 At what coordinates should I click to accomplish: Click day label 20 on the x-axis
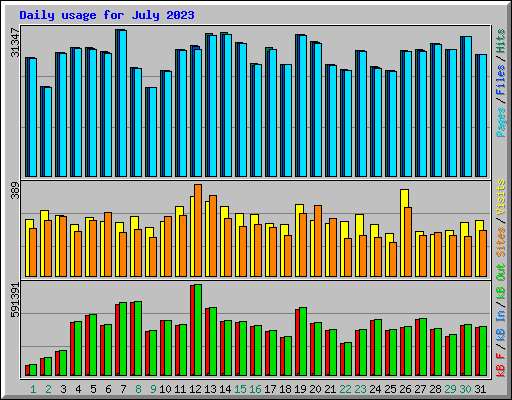point(315,389)
